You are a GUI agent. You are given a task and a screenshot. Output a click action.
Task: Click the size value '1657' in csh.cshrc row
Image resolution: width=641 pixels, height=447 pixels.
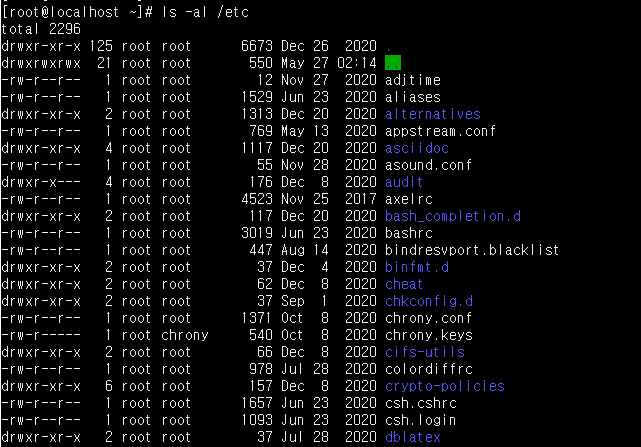click(x=257, y=403)
